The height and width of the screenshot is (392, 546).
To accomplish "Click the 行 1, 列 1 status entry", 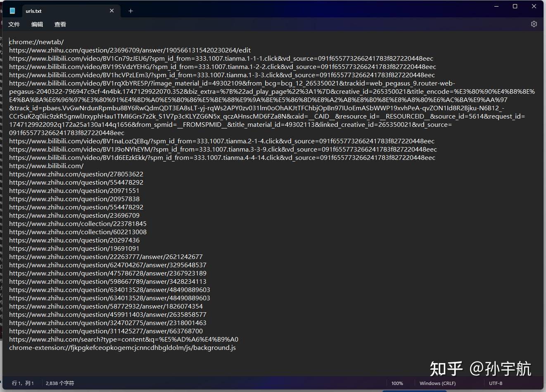I will (23, 383).
